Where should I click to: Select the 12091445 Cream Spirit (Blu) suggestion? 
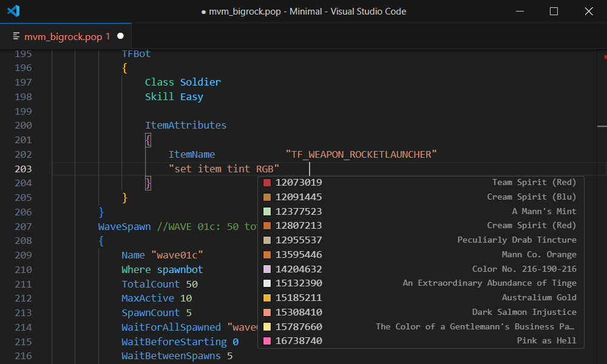[x=421, y=197]
